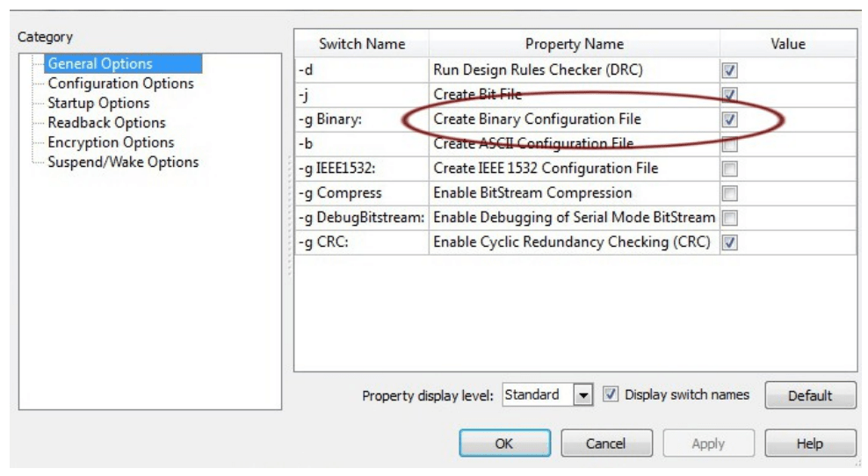Confirm settings with OK button
This screenshot has width=868, height=476.
click(504, 444)
